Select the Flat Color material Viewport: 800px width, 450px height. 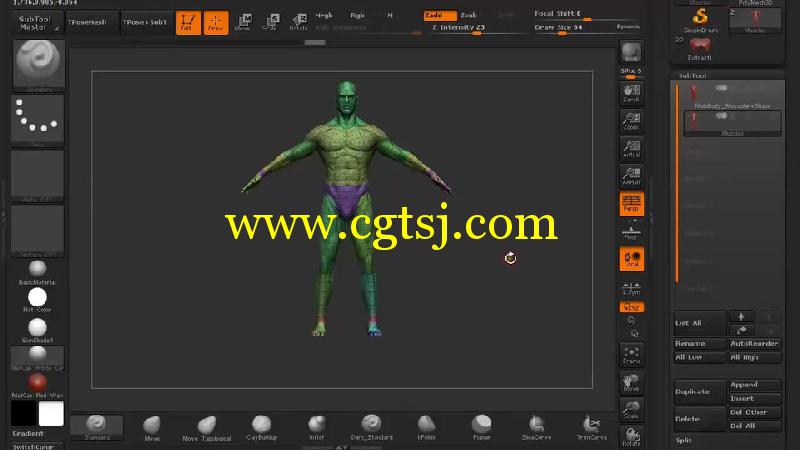(37, 300)
